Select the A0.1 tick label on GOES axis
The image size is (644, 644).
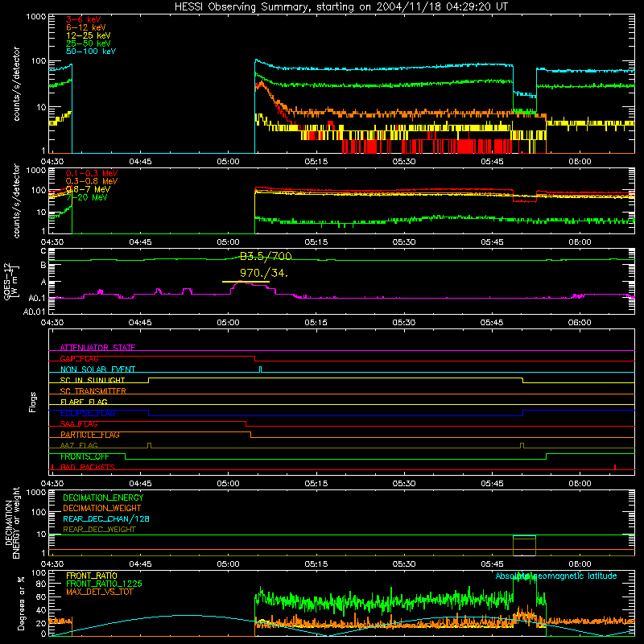click(37, 298)
